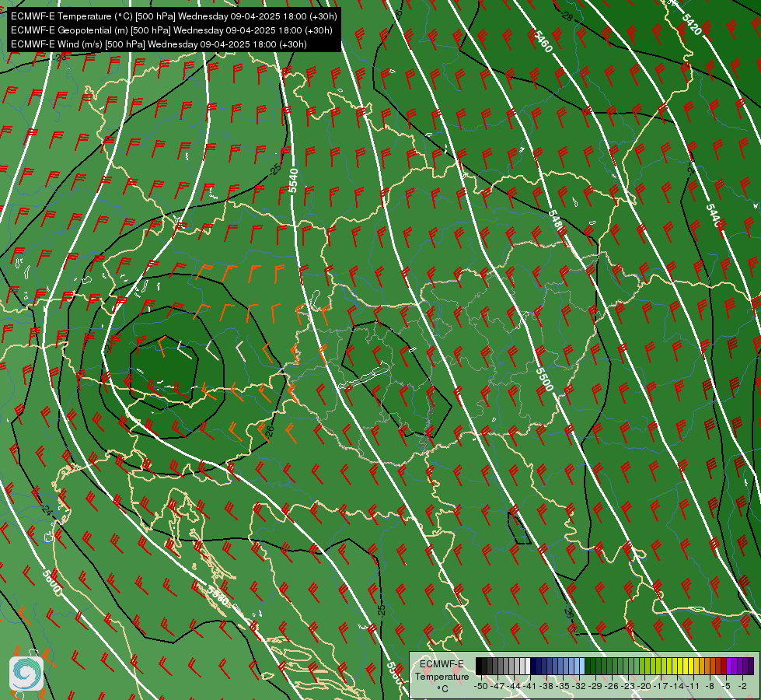Click the -14 value in the legend
The height and width of the screenshot is (700, 761).
(x=677, y=686)
